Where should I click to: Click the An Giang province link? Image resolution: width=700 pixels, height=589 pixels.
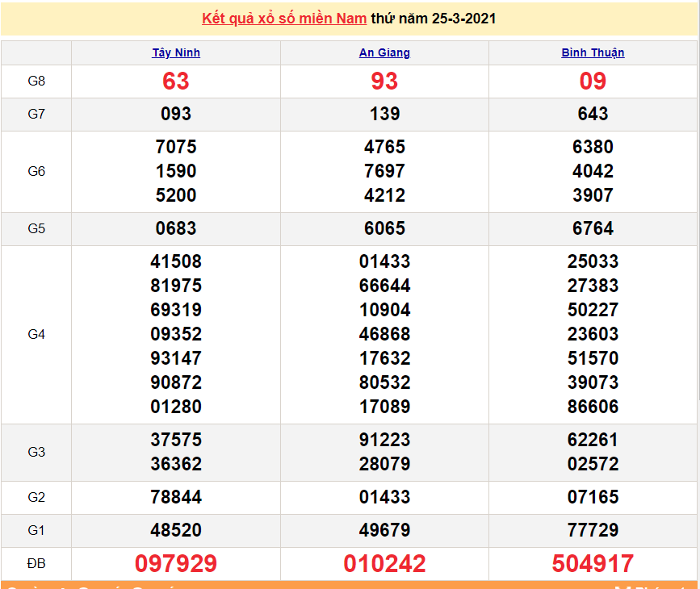[384, 52]
